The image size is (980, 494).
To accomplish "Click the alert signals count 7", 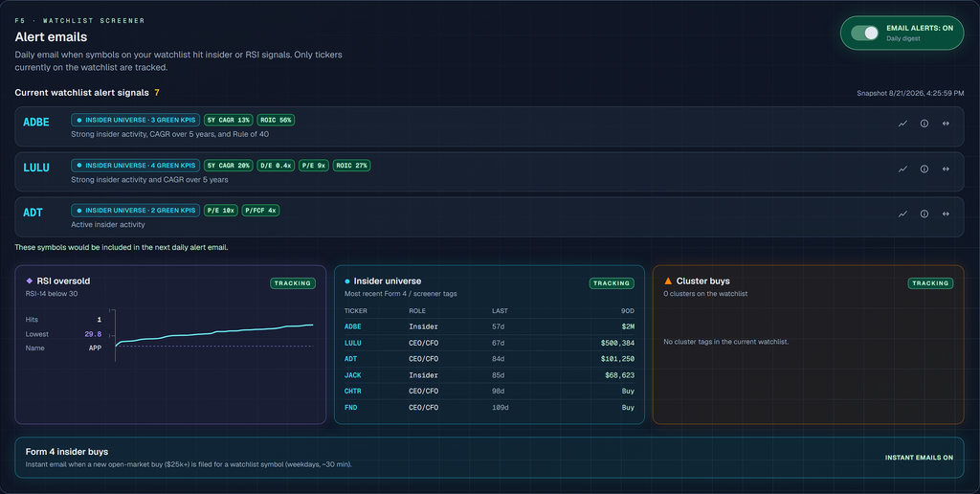I will tap(157, 93).
